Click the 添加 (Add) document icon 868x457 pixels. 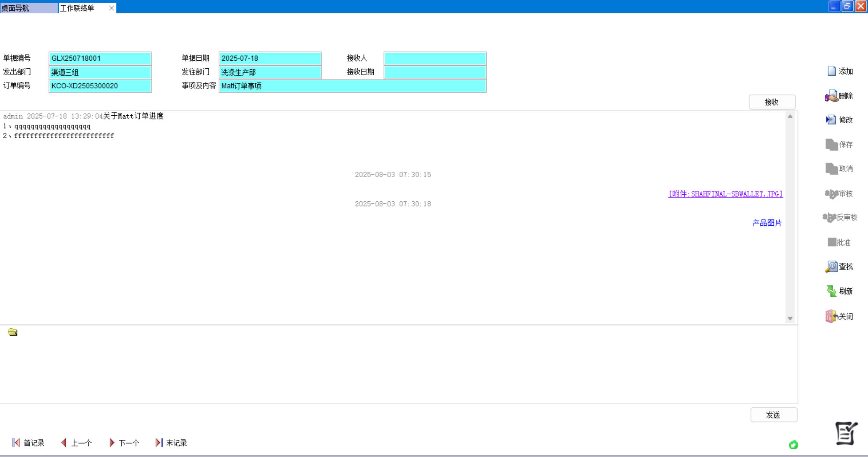pyautogui.click(x=831, y=71)
